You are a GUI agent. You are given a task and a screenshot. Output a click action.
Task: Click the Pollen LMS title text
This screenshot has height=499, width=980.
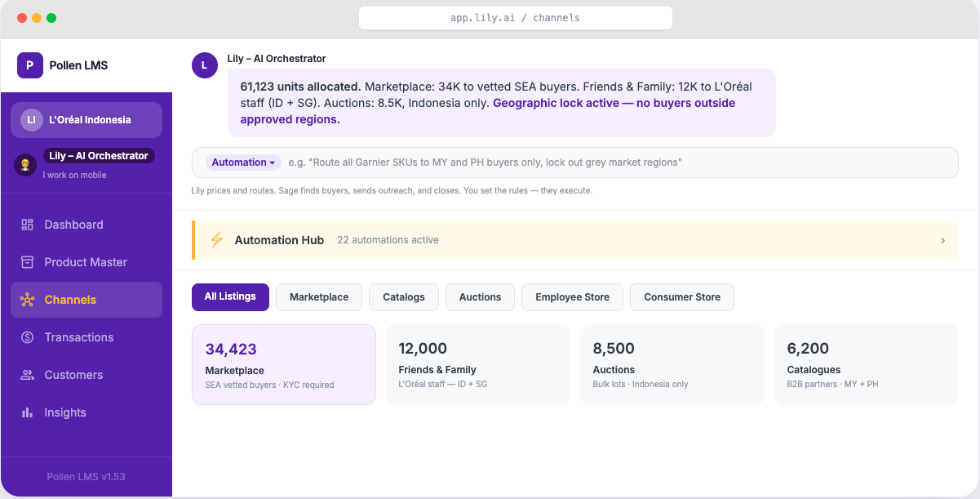pyautogui.click(x=78, y=65)
